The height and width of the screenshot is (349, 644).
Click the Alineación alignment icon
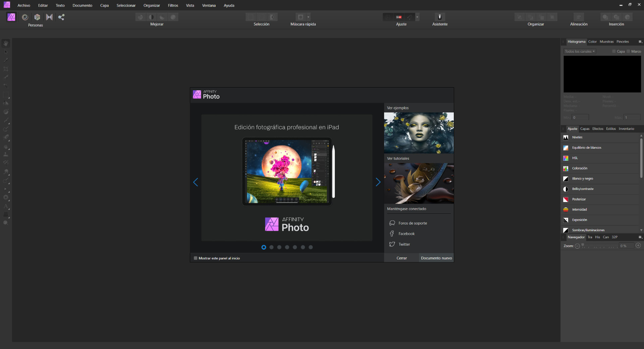point(579,17)
